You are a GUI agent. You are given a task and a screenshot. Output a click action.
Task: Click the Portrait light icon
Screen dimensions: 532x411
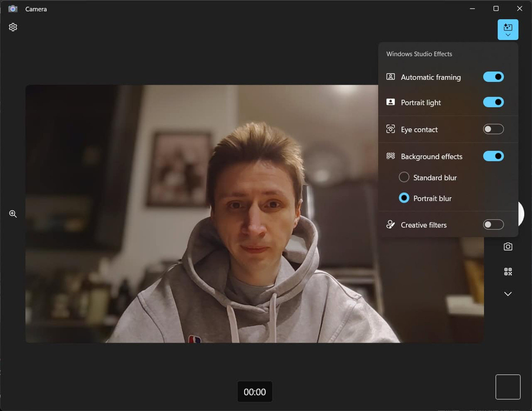(x=390, y=102)
